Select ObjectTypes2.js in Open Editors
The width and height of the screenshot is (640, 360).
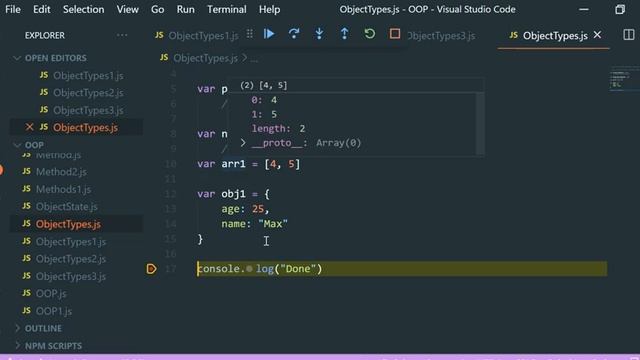coord(88,93)
